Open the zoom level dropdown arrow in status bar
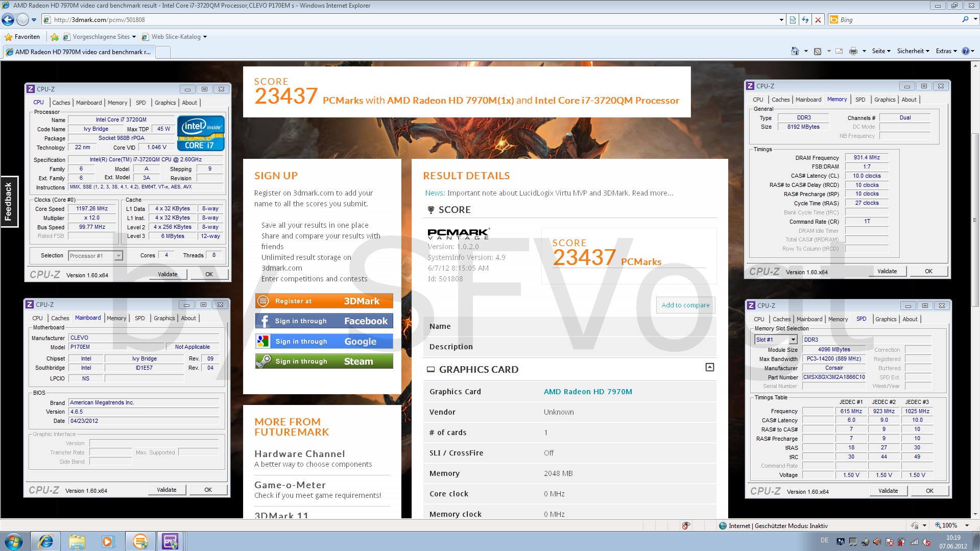This screenshot has height=551, width=980. 967,525
